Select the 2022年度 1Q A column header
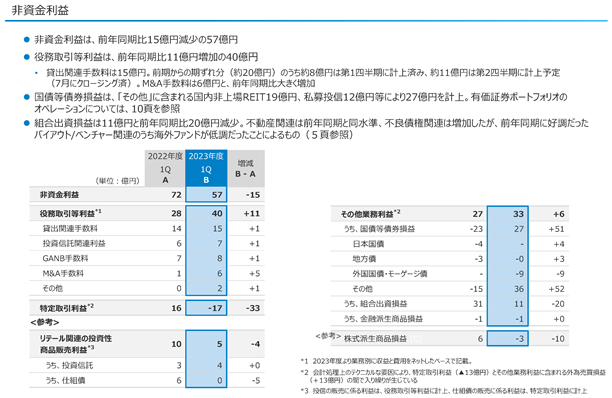The width and height of the screenshot is (612, 398). pos(165,168)
